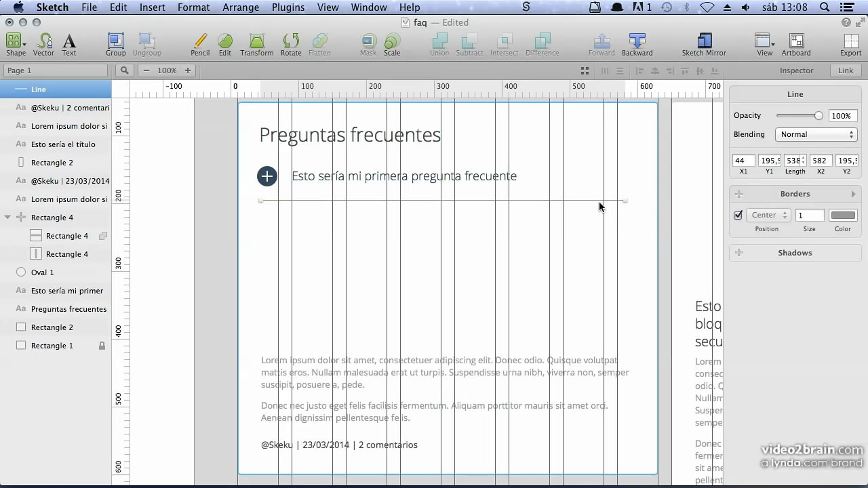
Task: Click the volume icon in the menu bar
Action: 746,7
